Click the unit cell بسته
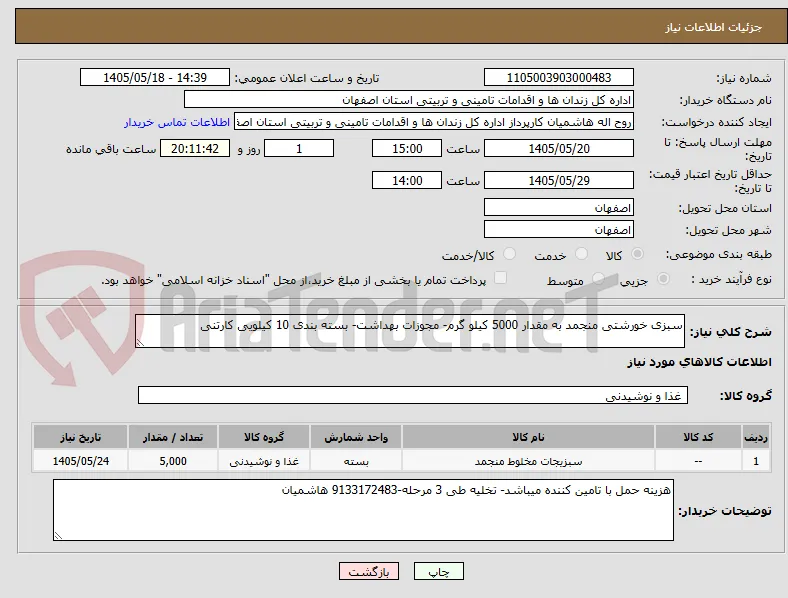This screenshot has width=788, height=598. (356, 461)
